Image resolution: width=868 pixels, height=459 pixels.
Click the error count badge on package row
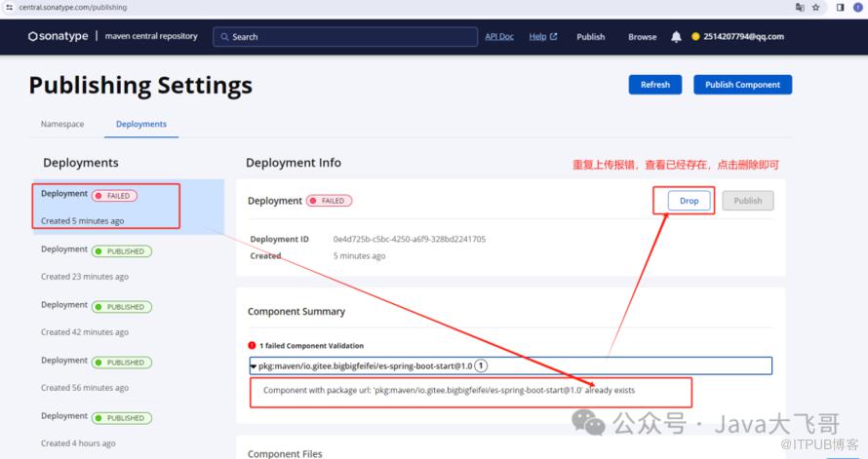tap(481, 365)
